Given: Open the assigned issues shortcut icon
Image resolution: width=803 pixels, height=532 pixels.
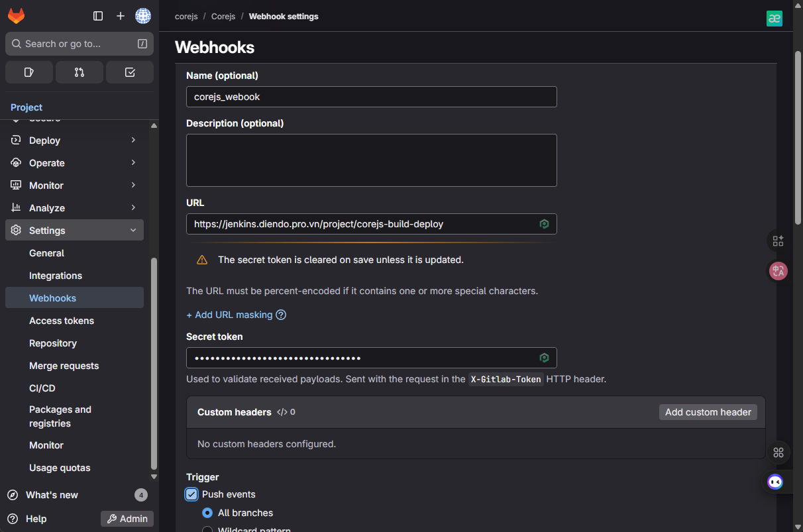Looking at the screenshot, I should 29,72.
